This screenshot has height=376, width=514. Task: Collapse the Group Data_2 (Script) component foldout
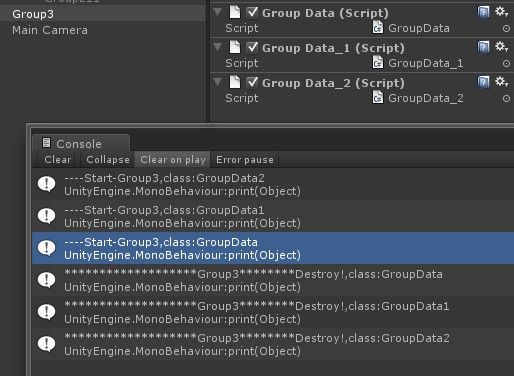coord(218,82)
